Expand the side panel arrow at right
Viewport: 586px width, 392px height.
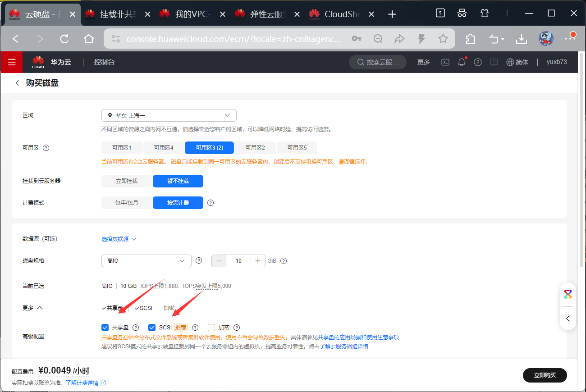point(568,319)
